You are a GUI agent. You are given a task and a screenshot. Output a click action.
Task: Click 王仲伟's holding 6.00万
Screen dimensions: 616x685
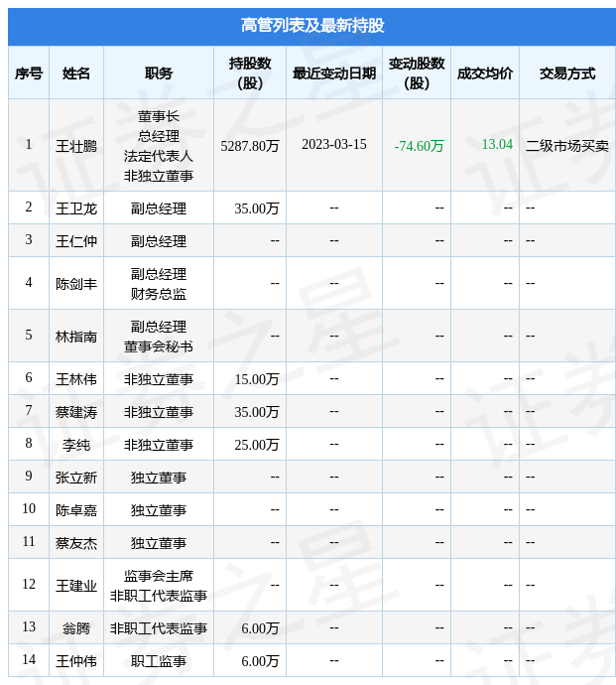click(260, 661)
